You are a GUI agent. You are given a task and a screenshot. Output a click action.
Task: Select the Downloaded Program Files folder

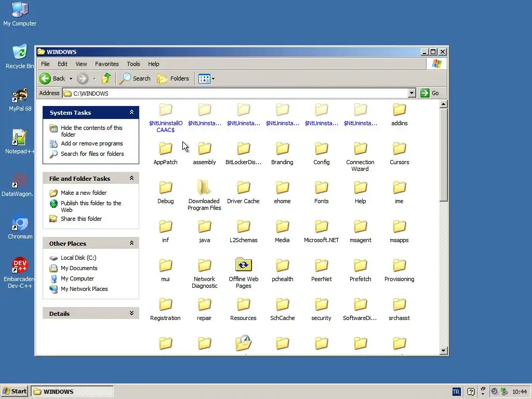(x=204, y=195)
